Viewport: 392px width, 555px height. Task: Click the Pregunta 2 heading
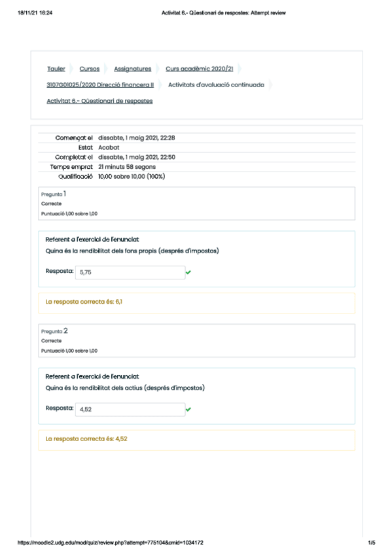point(54,331)
